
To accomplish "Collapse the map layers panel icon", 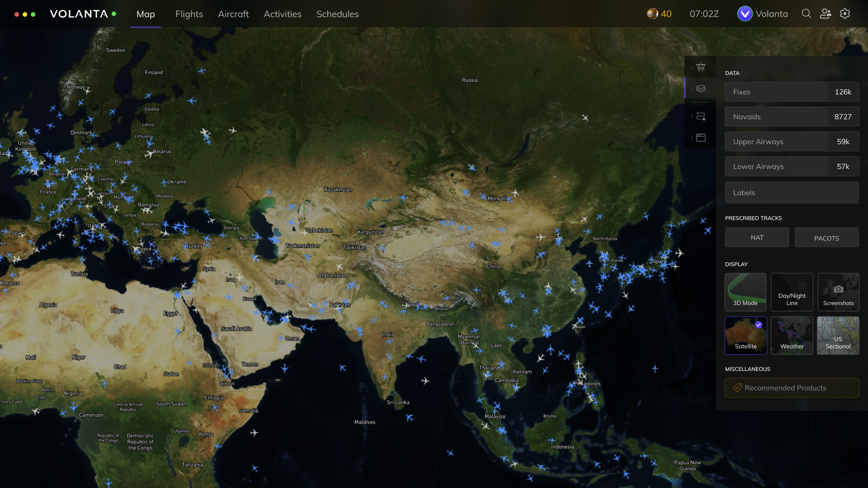I will coord(701,89).
